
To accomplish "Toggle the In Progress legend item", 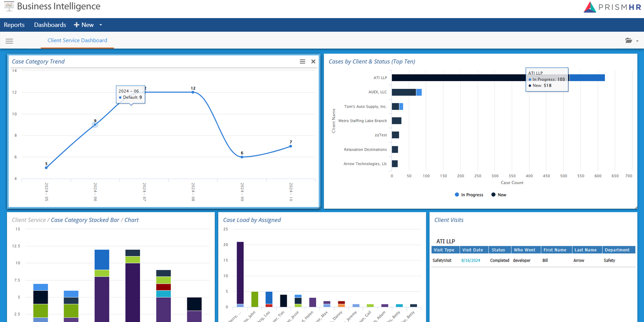I will 469,194.
